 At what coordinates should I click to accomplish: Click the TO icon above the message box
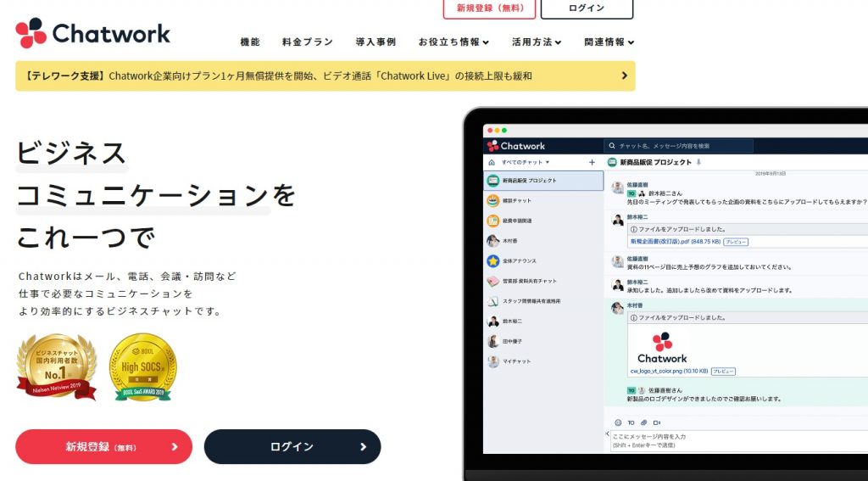pyautogui.click(x=631, y=422)
